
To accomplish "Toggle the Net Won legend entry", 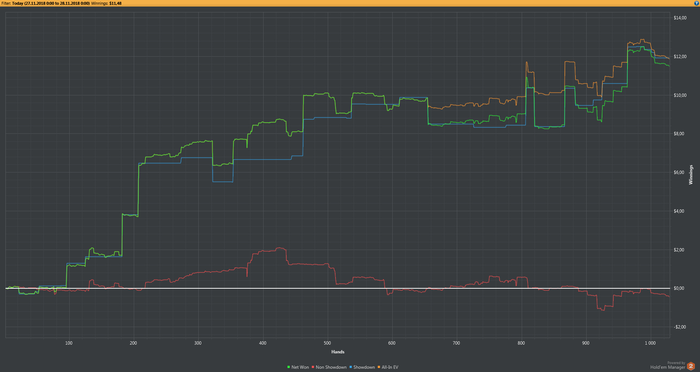I will pos(298,367).
